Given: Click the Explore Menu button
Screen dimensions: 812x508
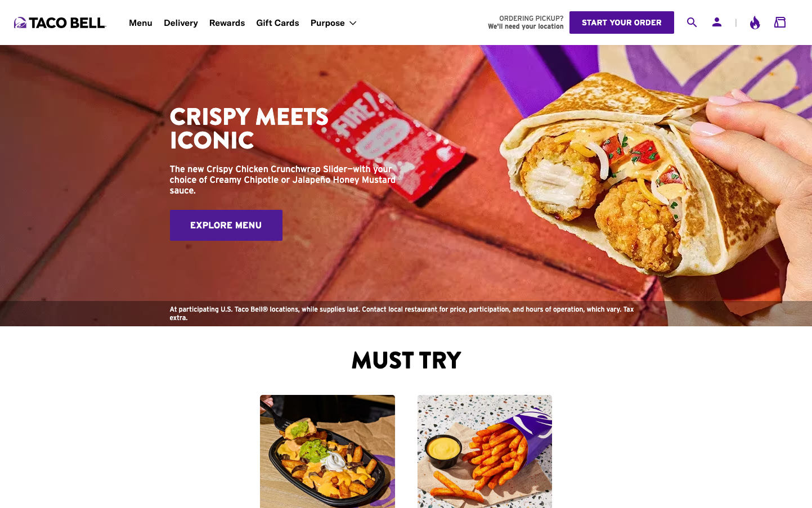Looking at the screenshot, I should (x=226, y=225).
